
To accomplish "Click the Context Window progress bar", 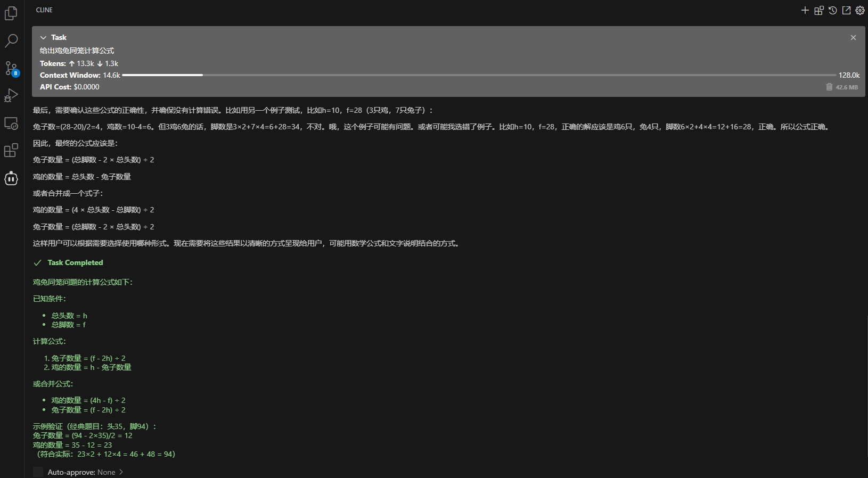I will (479, 75).
